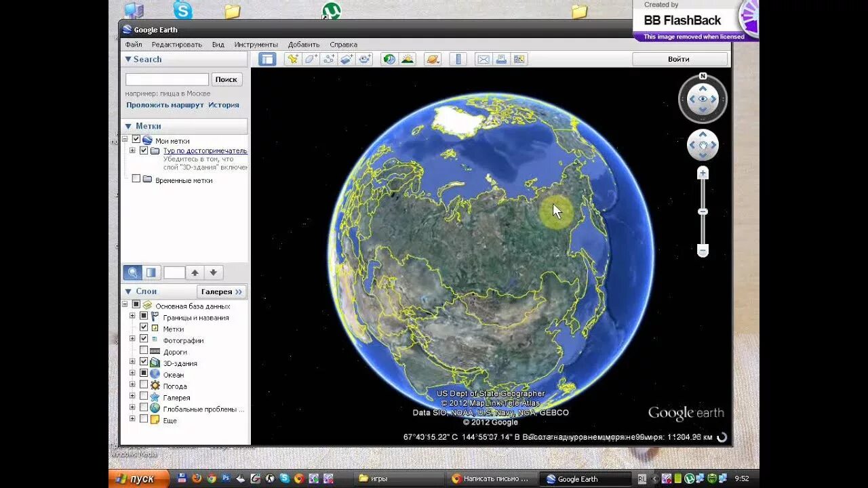This screenshot has width=868, height=488.
Task: Click the Ocean layer globe icon
Action: tap(155, 374)
